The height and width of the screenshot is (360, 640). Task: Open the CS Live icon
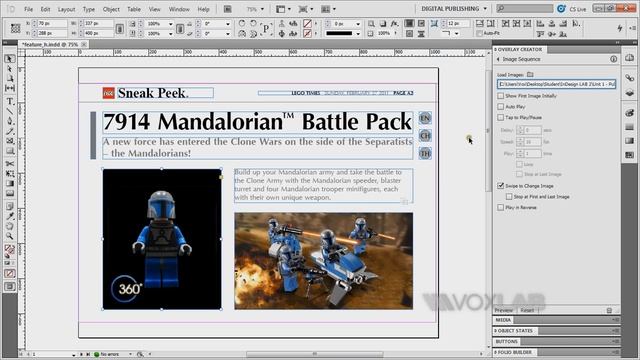pos(562,9)
